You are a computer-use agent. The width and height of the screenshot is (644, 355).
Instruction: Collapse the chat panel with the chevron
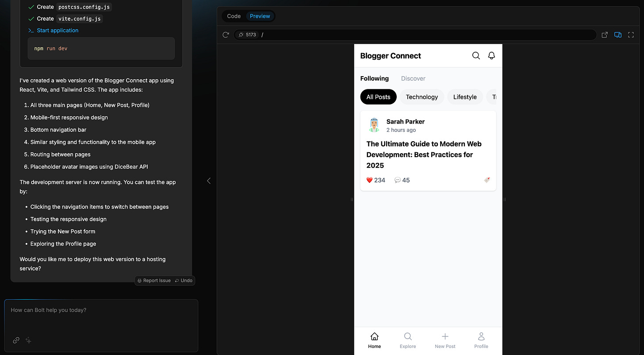tap(209, 181)
